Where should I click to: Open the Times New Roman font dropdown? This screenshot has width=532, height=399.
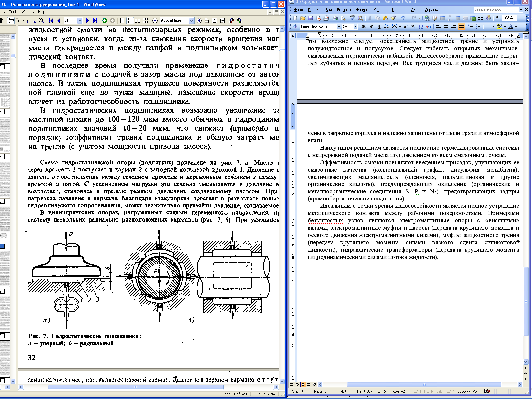(x=339, y=27)
